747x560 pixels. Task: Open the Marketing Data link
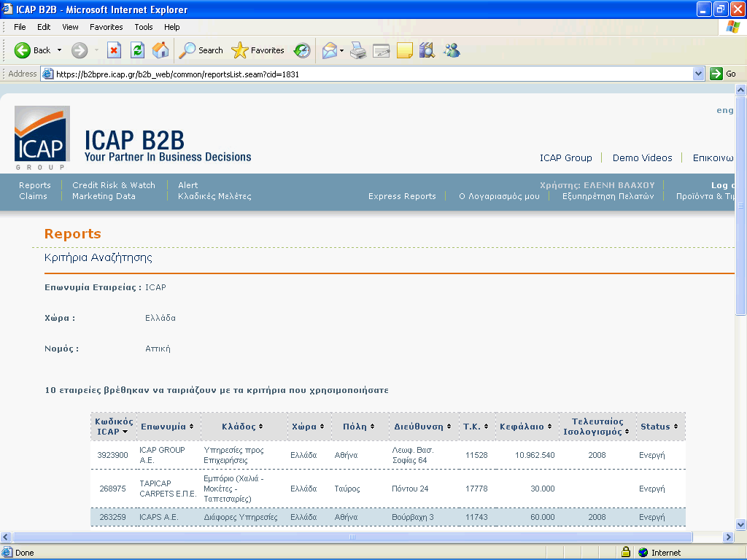click(104, 196)
